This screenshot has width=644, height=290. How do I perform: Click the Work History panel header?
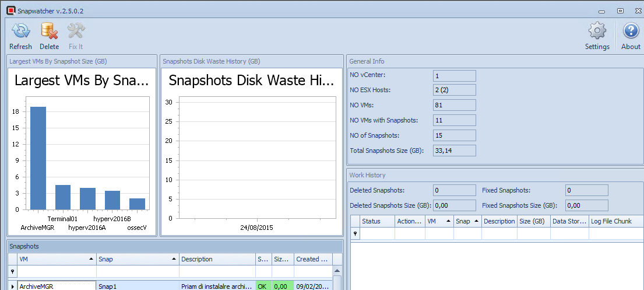(x=495, y=175)
